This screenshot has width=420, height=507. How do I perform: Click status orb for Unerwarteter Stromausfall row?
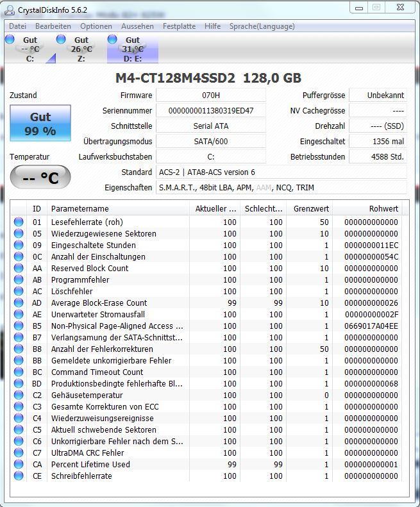tap(19, 314)
